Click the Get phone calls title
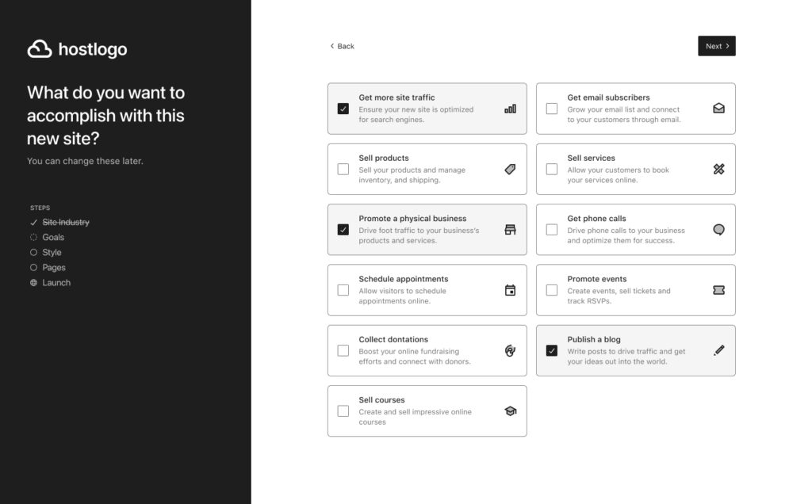 pos(596,219)
